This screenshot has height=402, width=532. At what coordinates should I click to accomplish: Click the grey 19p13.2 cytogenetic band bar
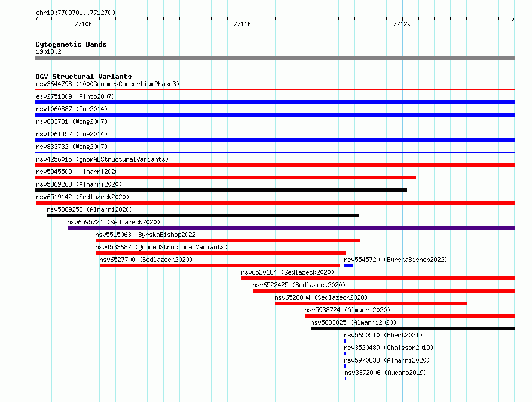(x=275, y=58)
